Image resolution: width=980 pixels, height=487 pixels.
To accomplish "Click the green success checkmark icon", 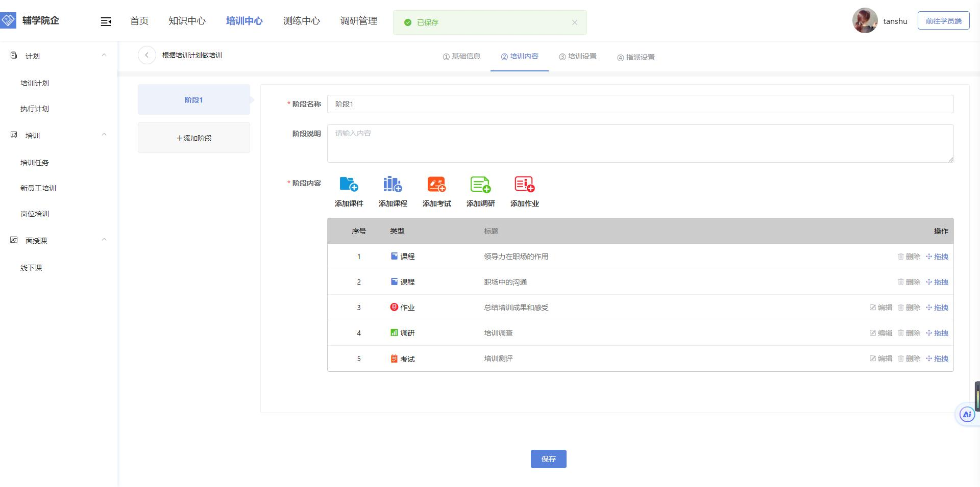I will 408,22.
